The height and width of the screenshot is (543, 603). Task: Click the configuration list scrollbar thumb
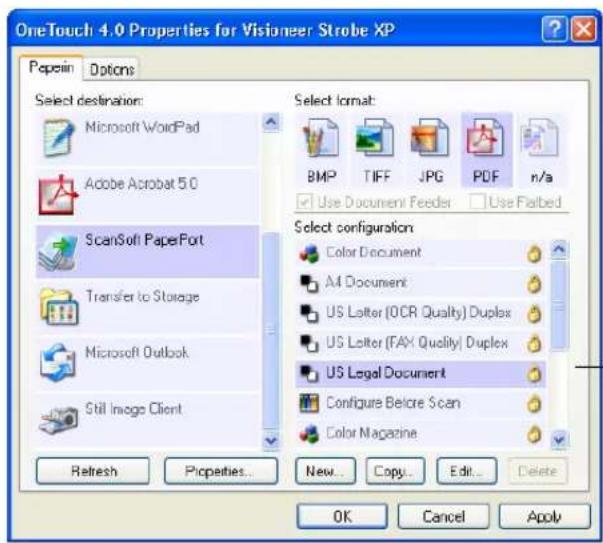coord(559,306)
